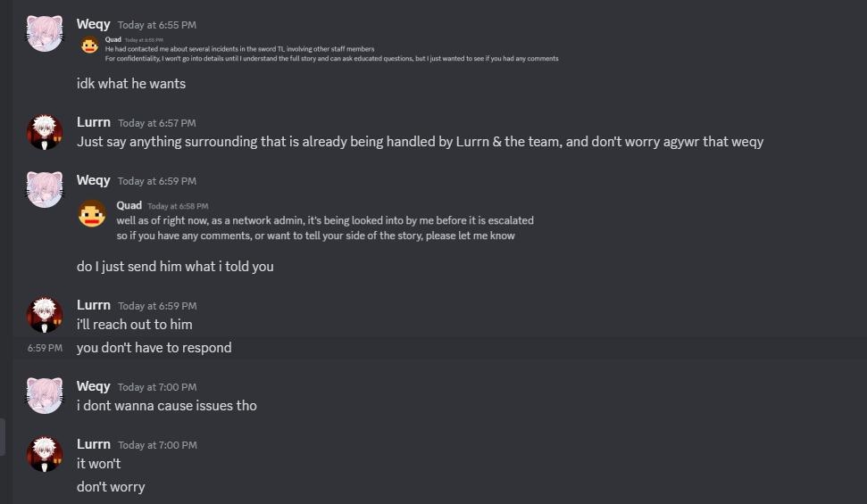Click Weqy's avatar on the 7:00 PM message
This screenshot has width=867, height=504.
click(45, 395)
